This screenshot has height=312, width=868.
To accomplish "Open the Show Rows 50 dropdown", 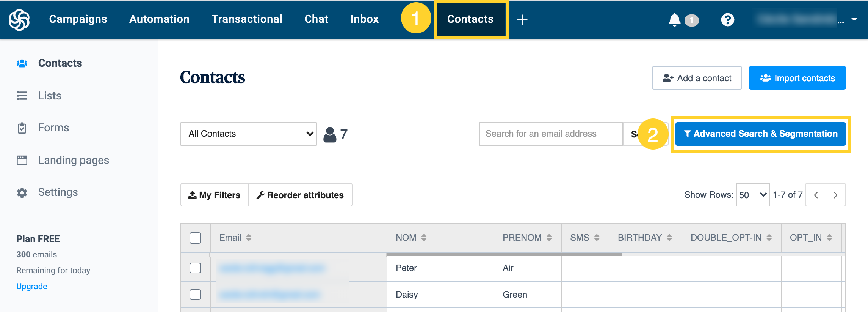I will pyautogui.click(x=752, y=195).
